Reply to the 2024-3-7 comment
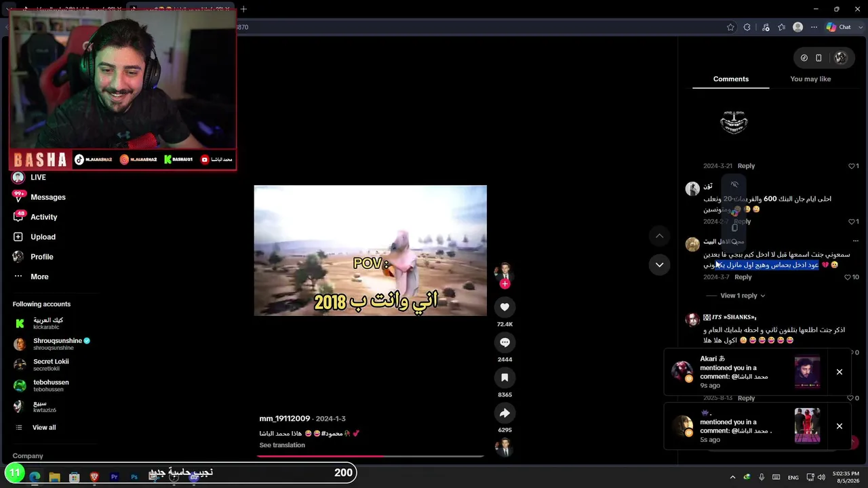The image size is (868, 488). pos(743,277)
